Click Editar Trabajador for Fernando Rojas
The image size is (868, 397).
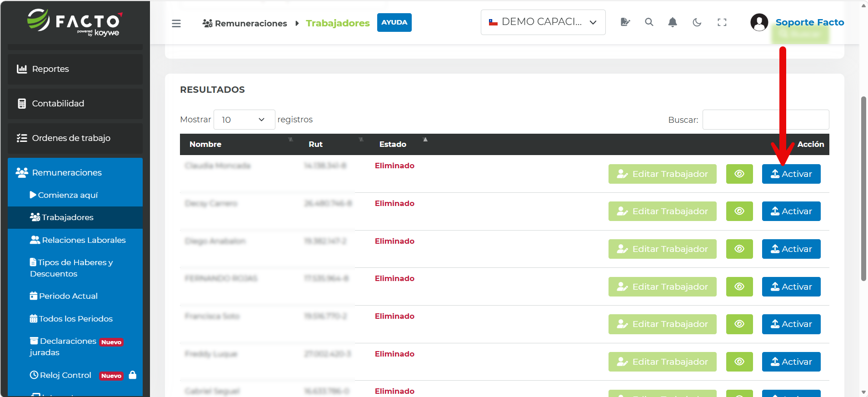(x=662, y=286)
